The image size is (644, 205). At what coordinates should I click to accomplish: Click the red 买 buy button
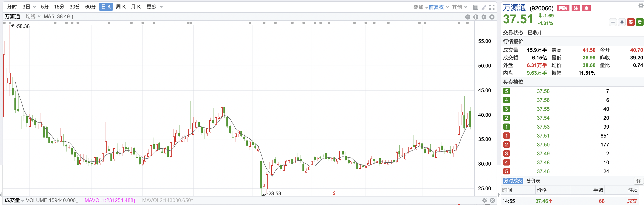click(631, 22)
